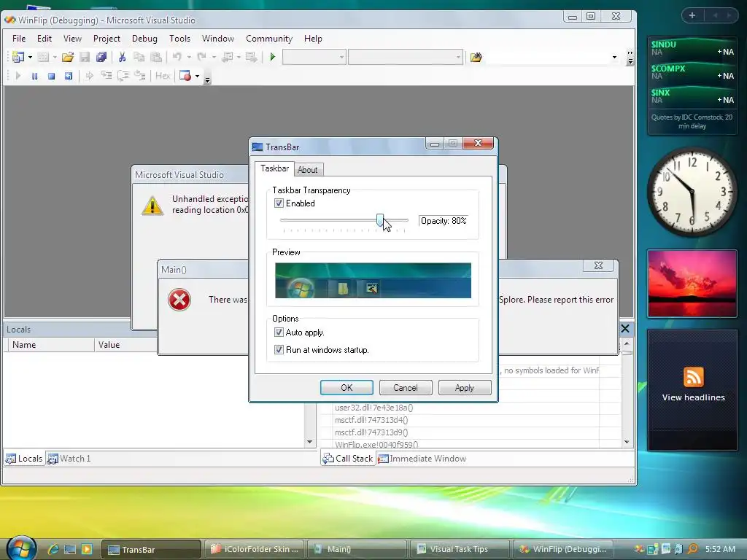Click Windows Media Player quick launch icon
Viewport: 747px width, 560px height.
pos(87,549)
